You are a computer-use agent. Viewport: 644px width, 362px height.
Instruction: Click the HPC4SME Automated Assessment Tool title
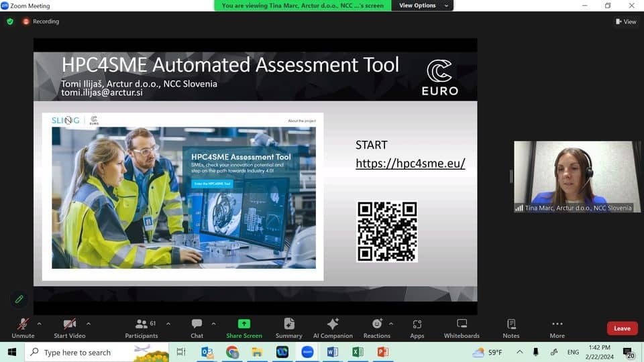(230, 65)
